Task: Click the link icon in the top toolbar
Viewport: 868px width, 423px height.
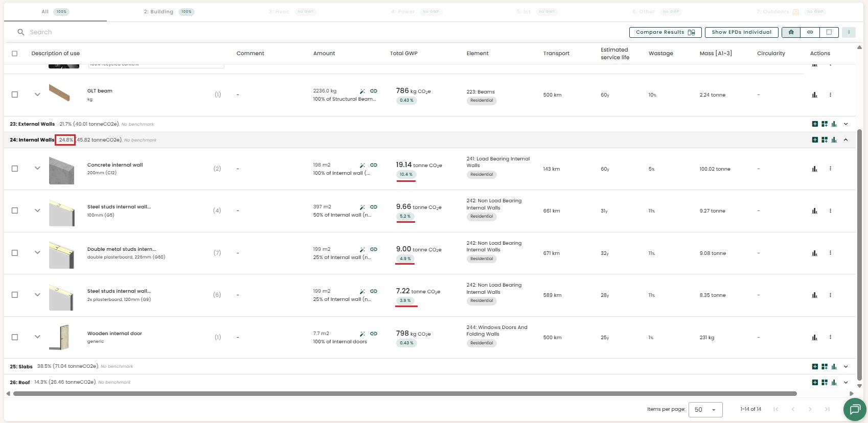Action: [x=810, y=32]
